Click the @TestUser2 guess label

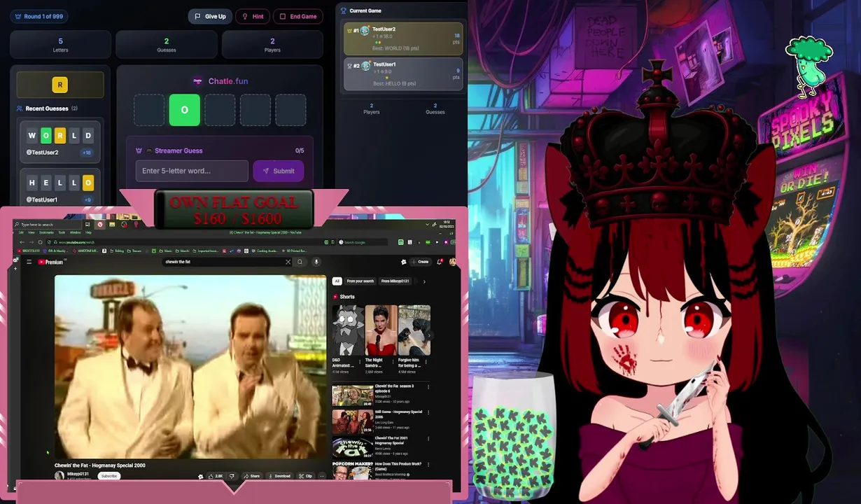click(42, 152)
